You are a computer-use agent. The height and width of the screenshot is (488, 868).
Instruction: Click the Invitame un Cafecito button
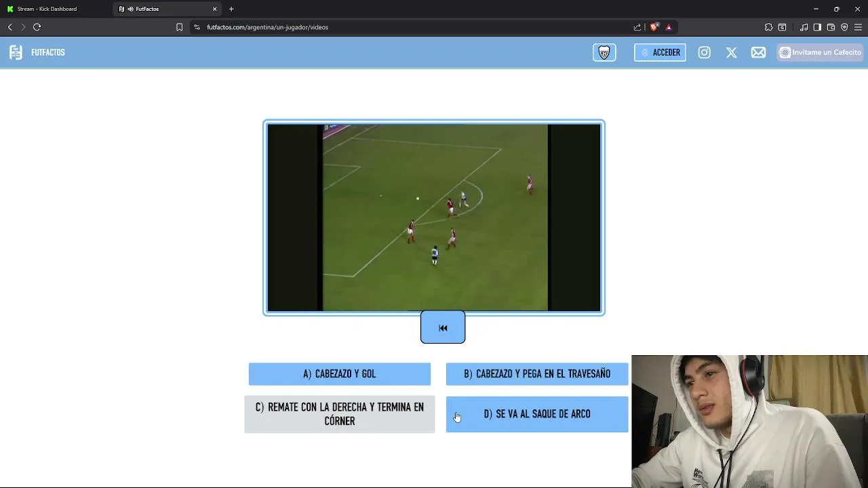821,52
